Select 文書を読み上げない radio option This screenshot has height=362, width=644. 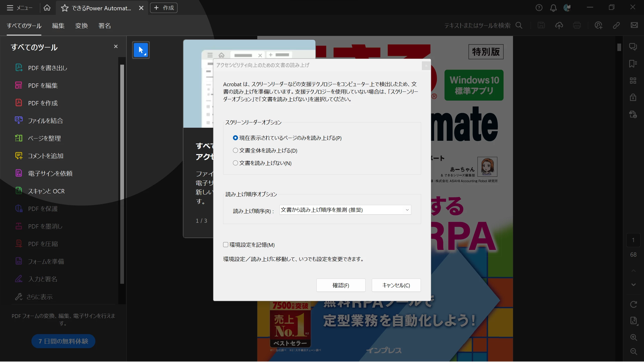[235, 163]
